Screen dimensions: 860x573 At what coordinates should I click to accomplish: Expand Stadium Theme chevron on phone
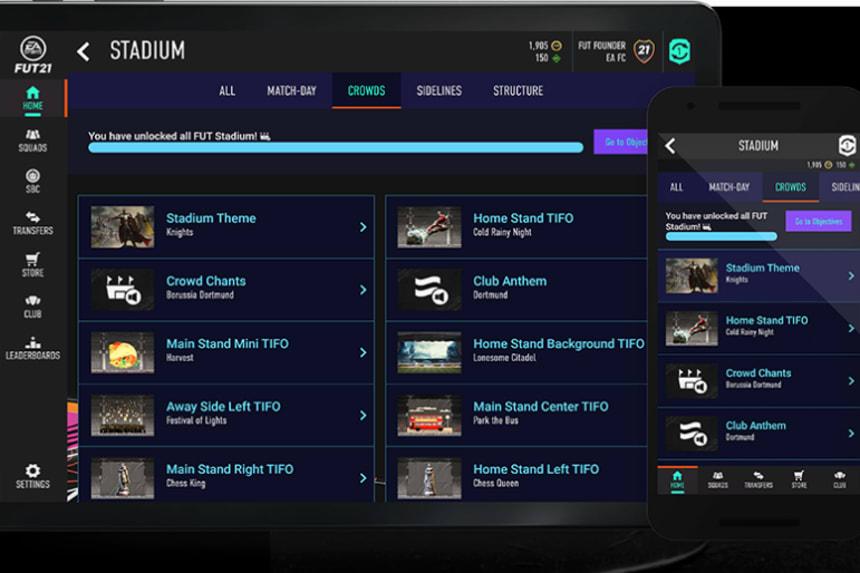click(851, 276)
